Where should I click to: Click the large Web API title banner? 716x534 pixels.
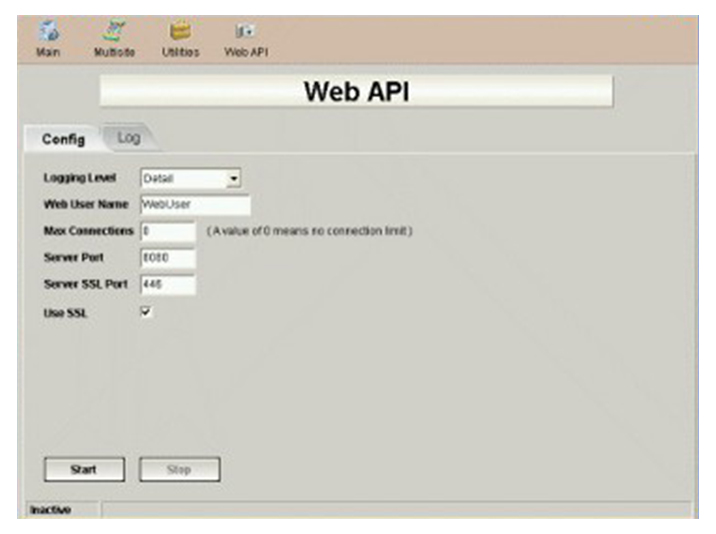pyautogui.click(x=356, y=92)
